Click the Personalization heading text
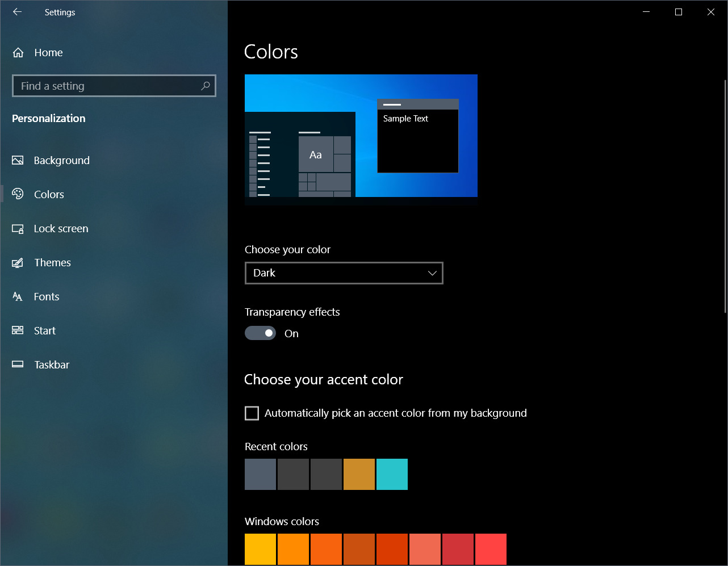The height and width of the screenshot is (566, 728). click(x=49, y=118)
